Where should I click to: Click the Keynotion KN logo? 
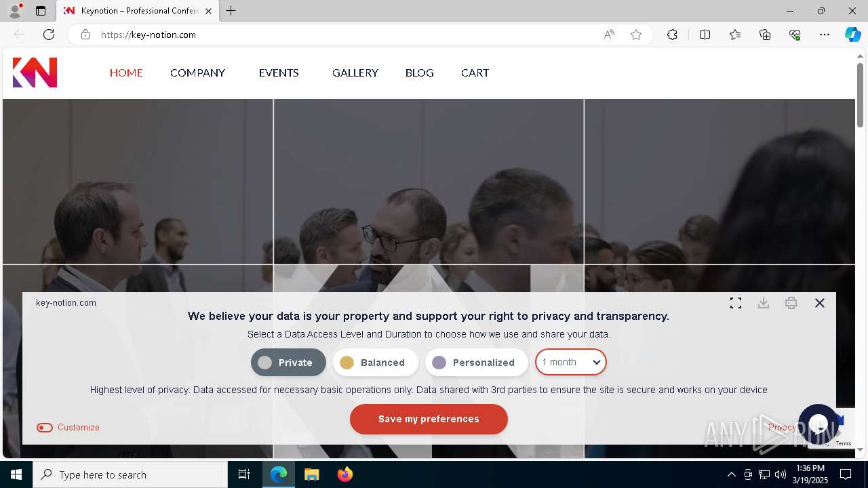click(x=35, y=73)
